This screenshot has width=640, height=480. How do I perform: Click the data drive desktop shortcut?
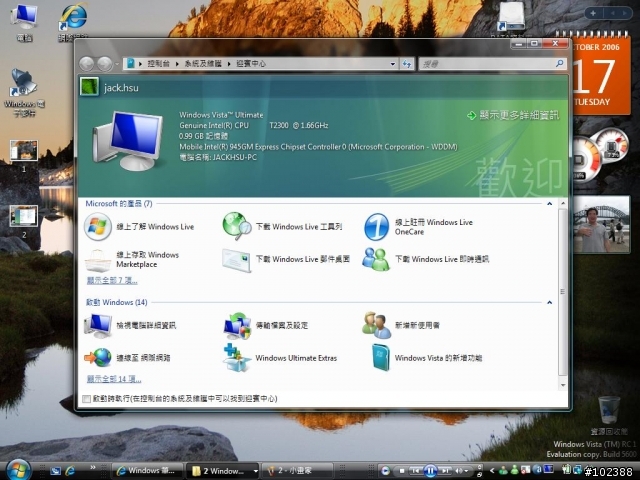[x=511, y=19]
